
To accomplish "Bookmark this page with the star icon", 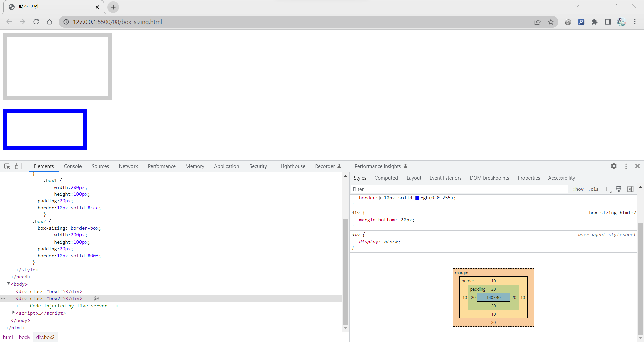I will point(551,22).
